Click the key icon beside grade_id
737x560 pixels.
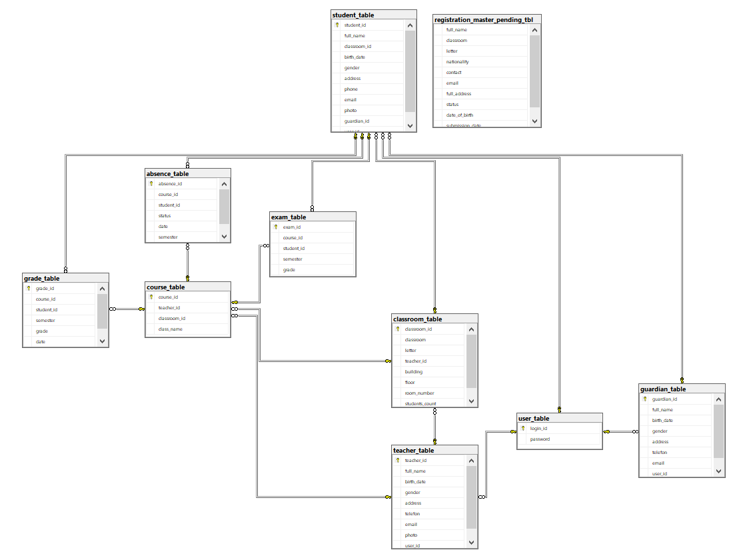29,288
